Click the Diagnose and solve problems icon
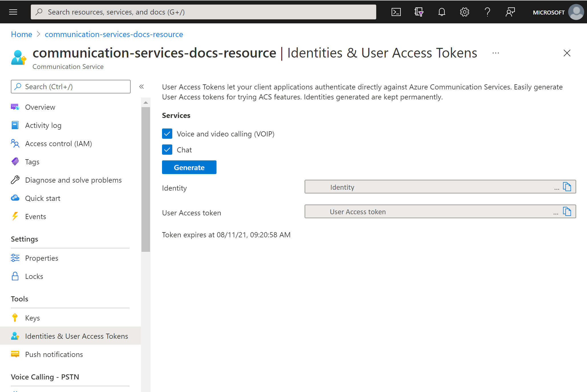Image resolution: width=587 pixels, height=392 pixels. tap(15, 180)
